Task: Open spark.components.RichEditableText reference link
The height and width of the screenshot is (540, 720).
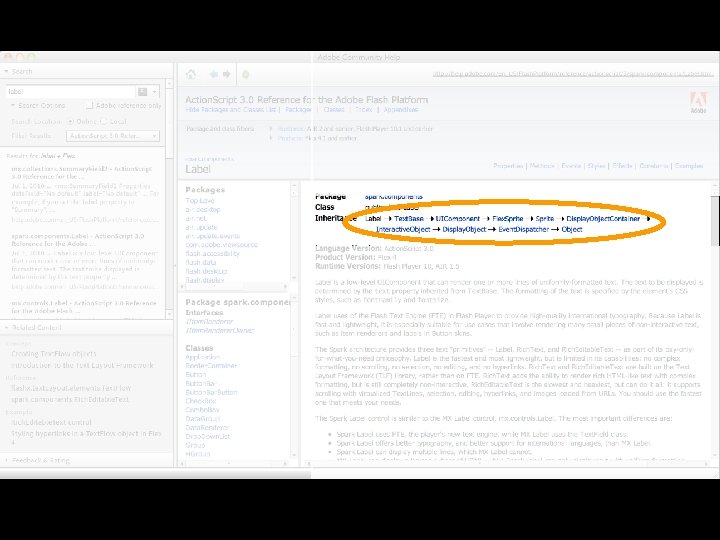Action: (x=70, y=399)
